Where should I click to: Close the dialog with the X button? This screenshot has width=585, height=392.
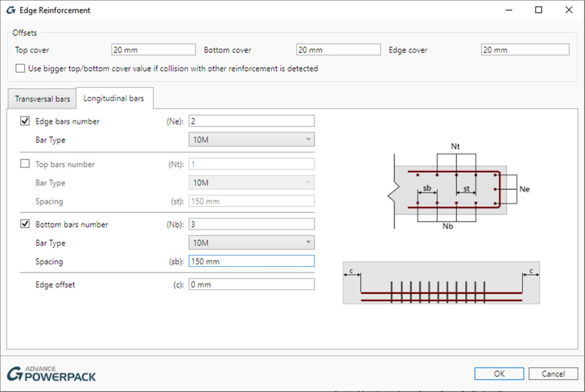[569, 10]
